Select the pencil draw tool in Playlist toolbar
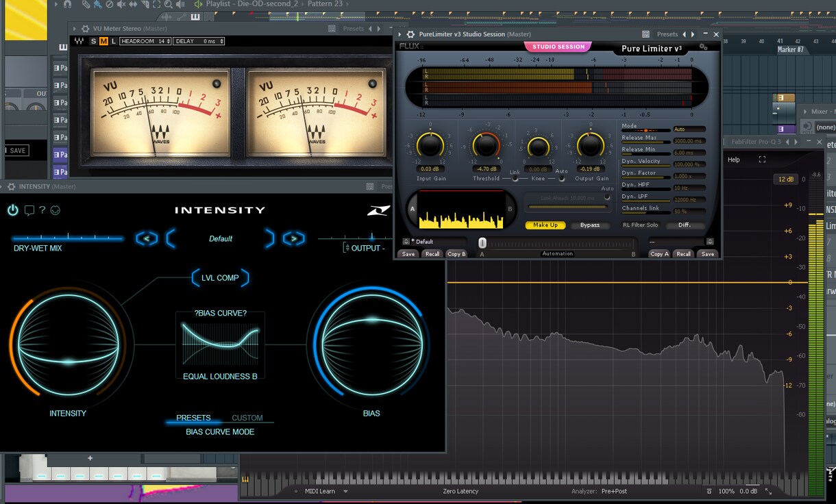 pos(86,4)
